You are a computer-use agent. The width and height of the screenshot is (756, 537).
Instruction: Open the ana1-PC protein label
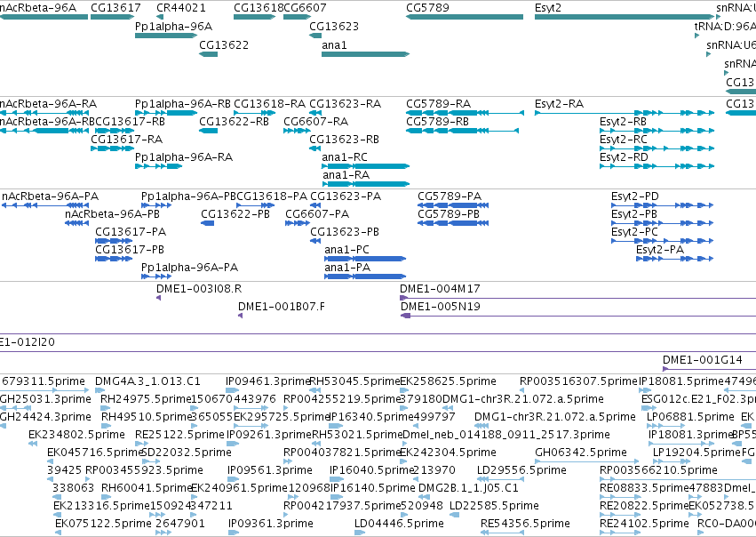pos(346,250)
